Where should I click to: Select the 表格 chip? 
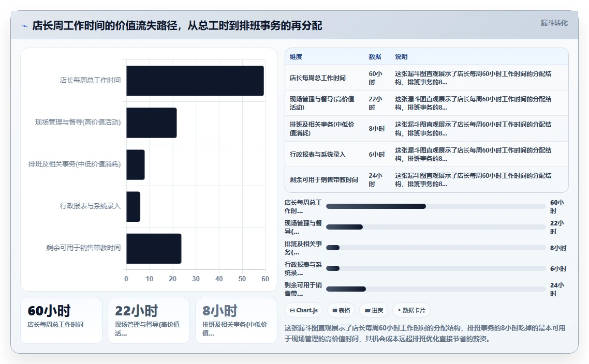tap(341, 310)
